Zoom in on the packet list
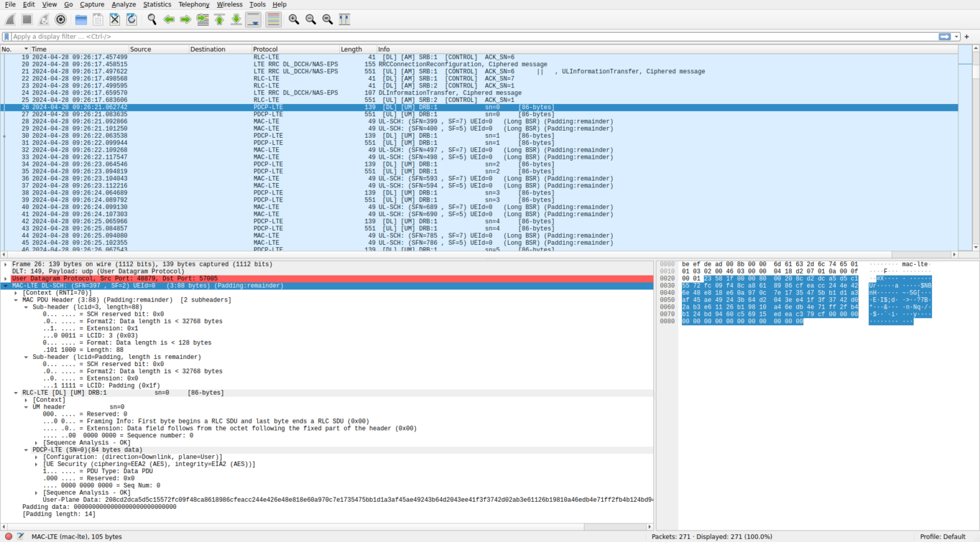This screenshot has width=980, height=542. click(294, 19)
